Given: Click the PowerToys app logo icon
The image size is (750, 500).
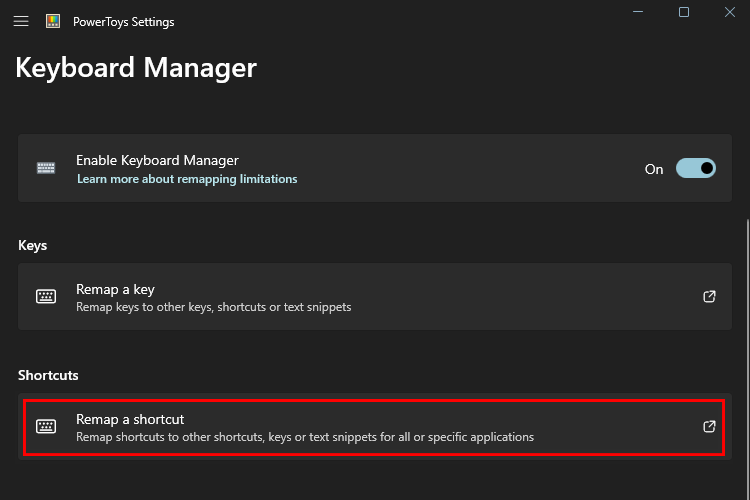Looking at the screenshot, I should [x=53, y=21].
